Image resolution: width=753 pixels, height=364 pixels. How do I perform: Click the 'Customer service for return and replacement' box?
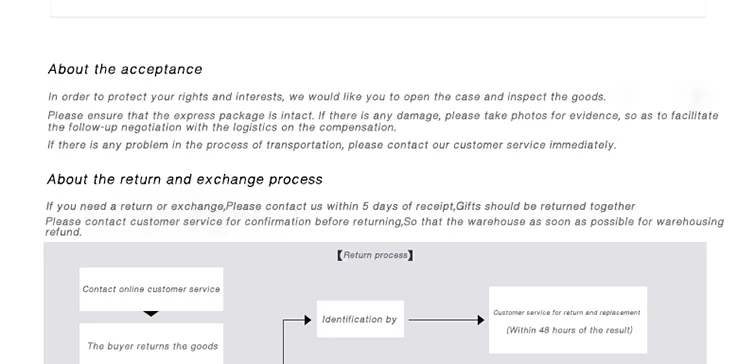568,320
